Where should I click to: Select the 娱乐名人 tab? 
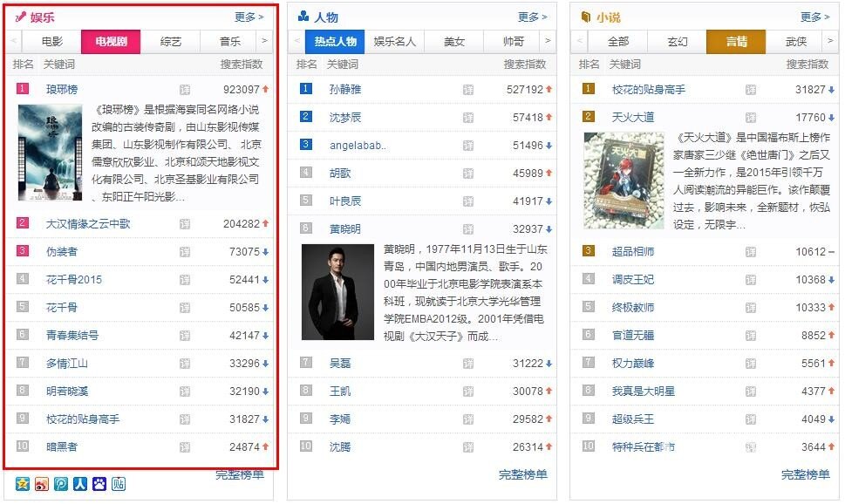point(395,41)
